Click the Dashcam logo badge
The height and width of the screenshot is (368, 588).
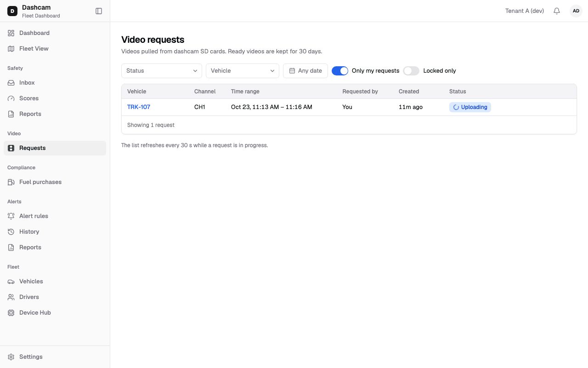12,11
